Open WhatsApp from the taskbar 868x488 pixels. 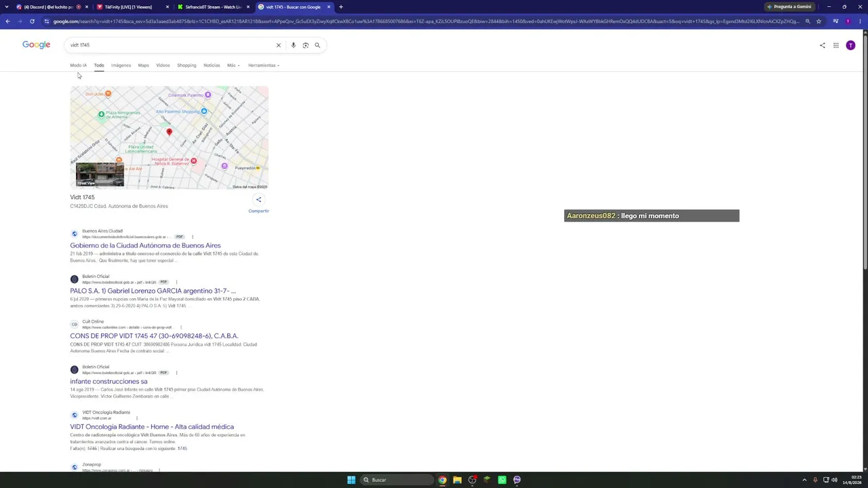point(502,480)
